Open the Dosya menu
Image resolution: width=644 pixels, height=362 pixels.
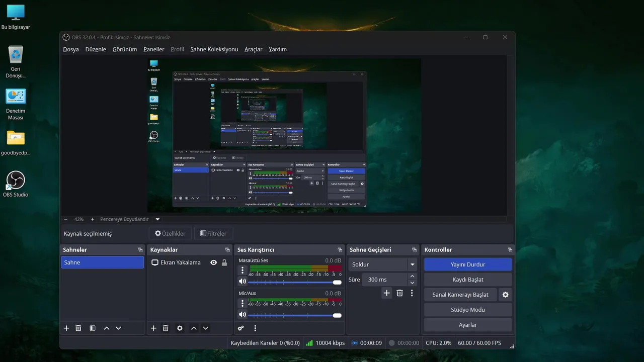pos(71,49)
